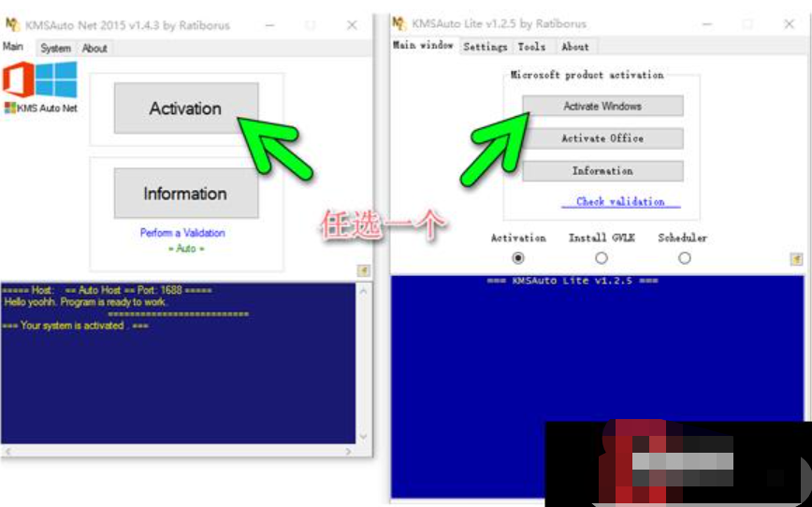Click the Auto mode label in KMSAuto Net

(x=186, y=249)
